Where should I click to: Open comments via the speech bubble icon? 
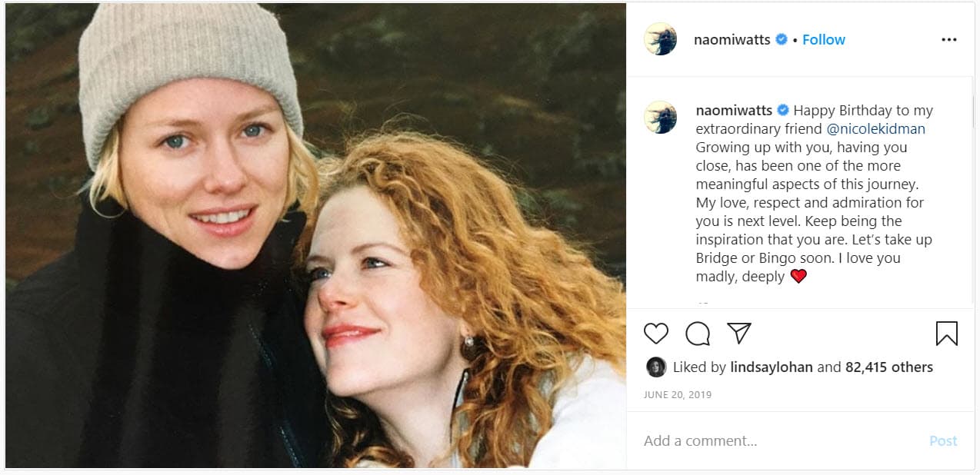(x=697, y=334)
